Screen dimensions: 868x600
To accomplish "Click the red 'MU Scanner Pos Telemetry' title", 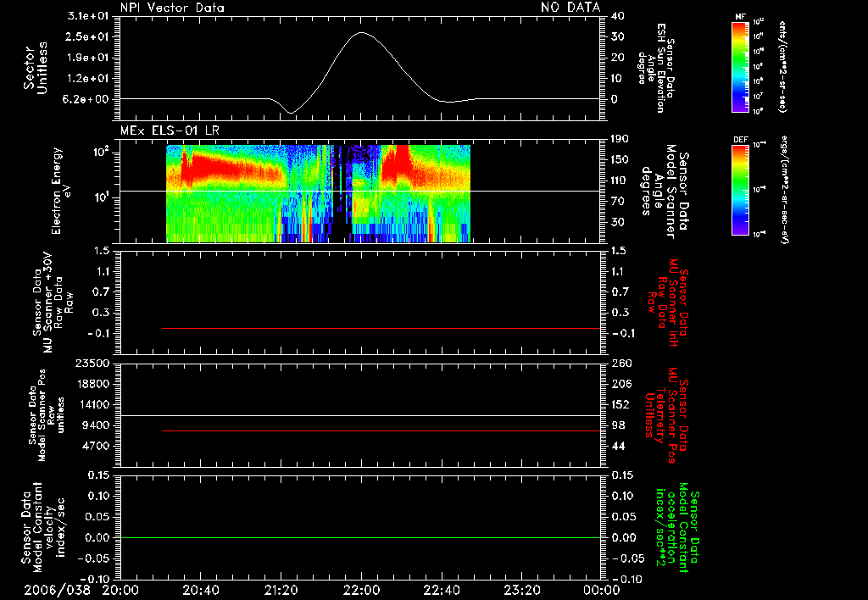I will pyautogui.click(x=666, y=415).
